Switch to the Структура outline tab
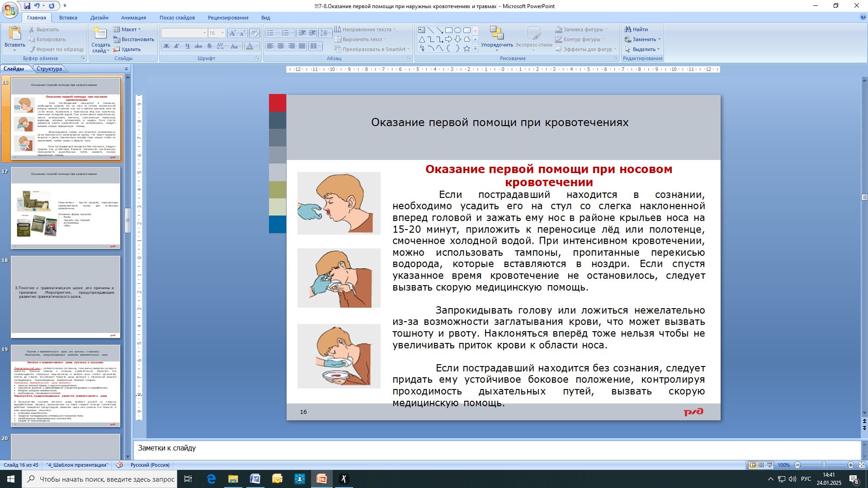868x488 pixels. tap(49, 69)
